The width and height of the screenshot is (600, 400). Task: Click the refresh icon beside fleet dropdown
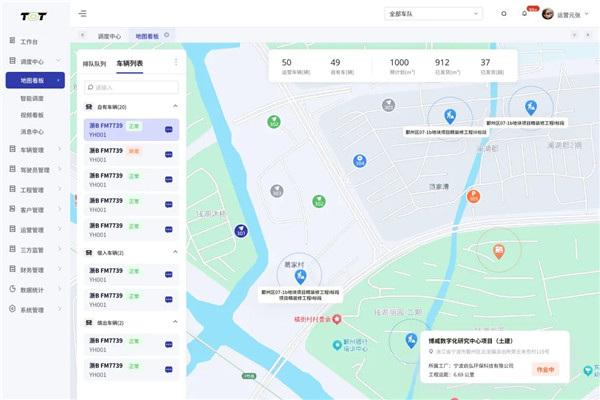pos(503,14)
